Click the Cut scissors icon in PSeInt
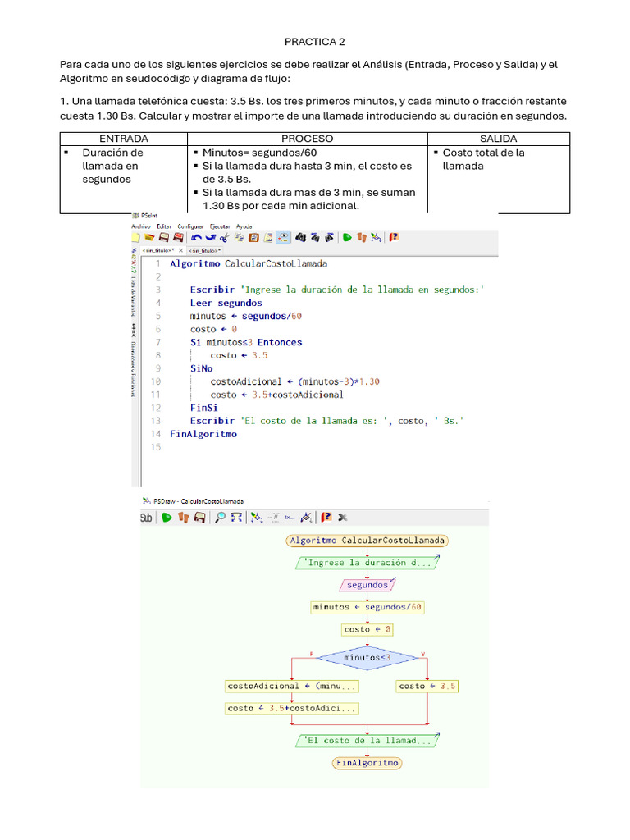630x840 pixels. tap(225, 237)
